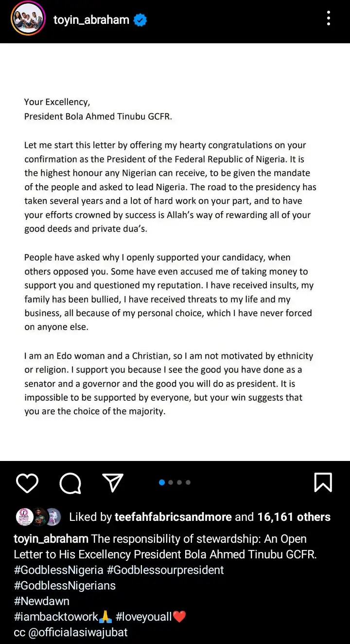Open the #Newdawn hashtag
Screen dimensions: 350x644
coord(41,601)
